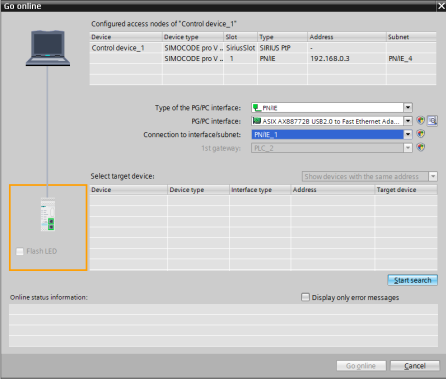446x379 pixels.
Task: Enable Display only error messages
Action: click(305, 297)
